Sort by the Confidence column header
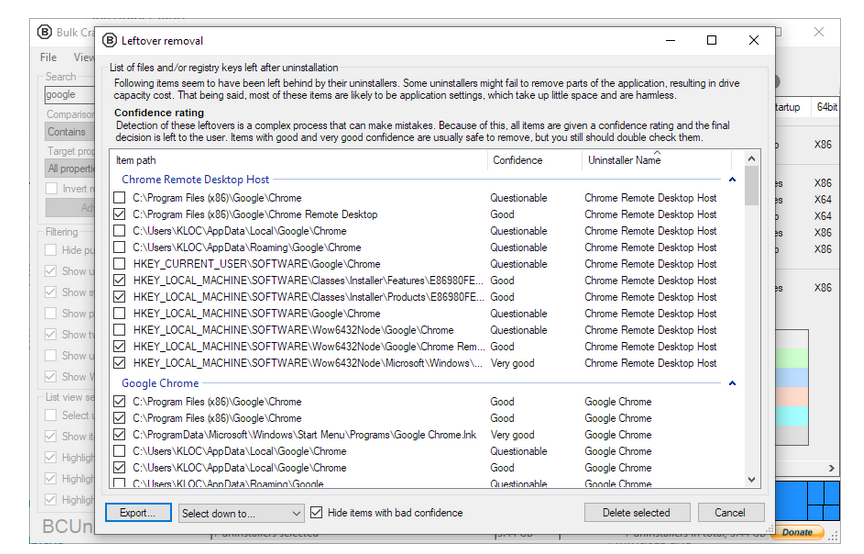Screen dimensions: 864x554 534,160
